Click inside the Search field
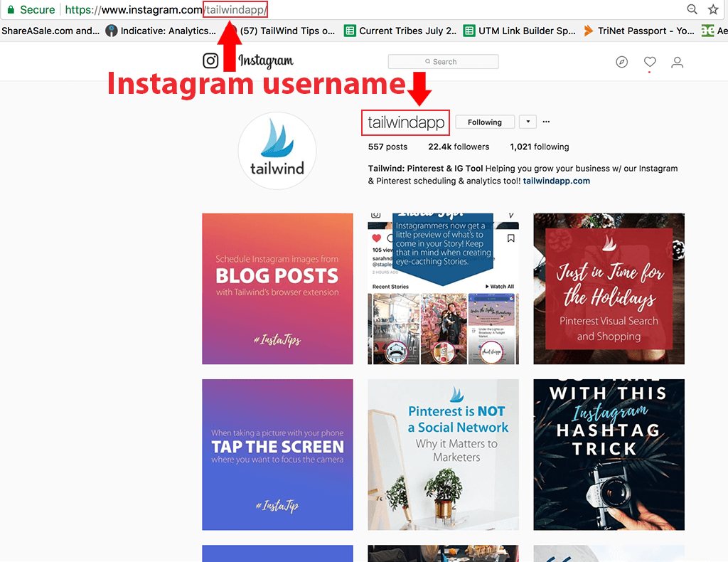 442,61
